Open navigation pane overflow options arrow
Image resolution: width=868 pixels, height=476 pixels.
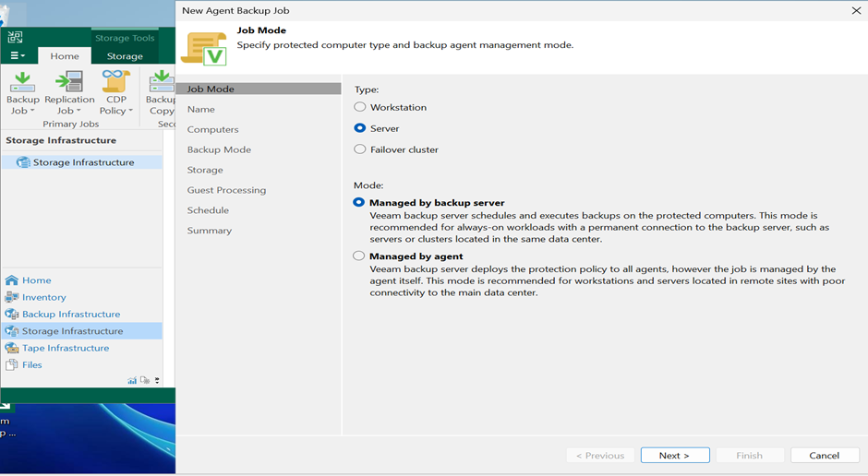coord(157,380)
